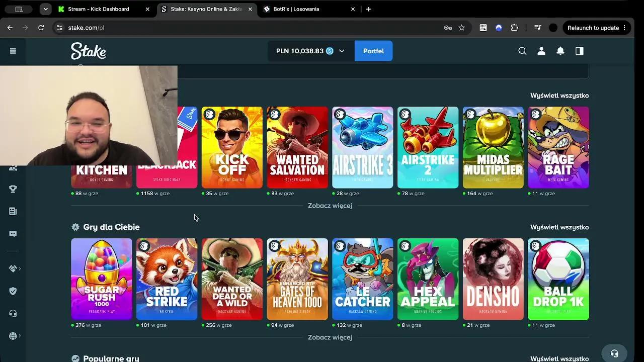644x362 pixels.
Task: Open the Wanted Salvation game
Action: (x=297, y=147)
